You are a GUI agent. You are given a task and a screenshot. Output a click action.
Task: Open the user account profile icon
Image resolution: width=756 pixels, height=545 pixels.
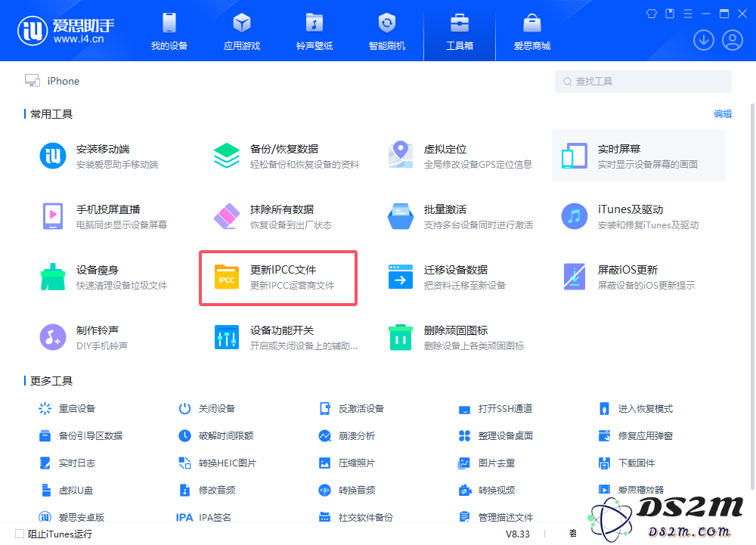(x=733, y=40)
